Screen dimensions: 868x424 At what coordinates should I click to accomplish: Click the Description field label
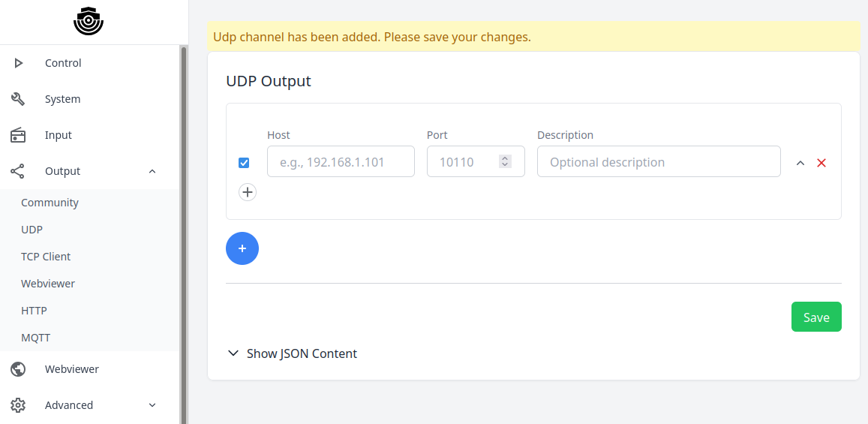565,135
